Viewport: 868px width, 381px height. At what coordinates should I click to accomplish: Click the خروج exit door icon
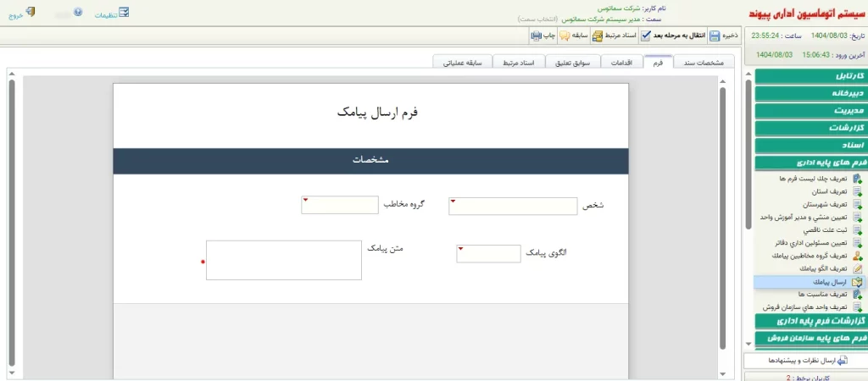coord(31,12)
